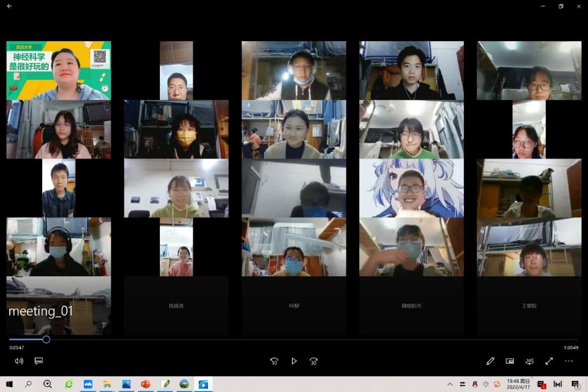The height and width of the screenshot is (392, 588).
Task: Open the clock showing 19:48
Action: pyautogui.click(x=518, y=384)
